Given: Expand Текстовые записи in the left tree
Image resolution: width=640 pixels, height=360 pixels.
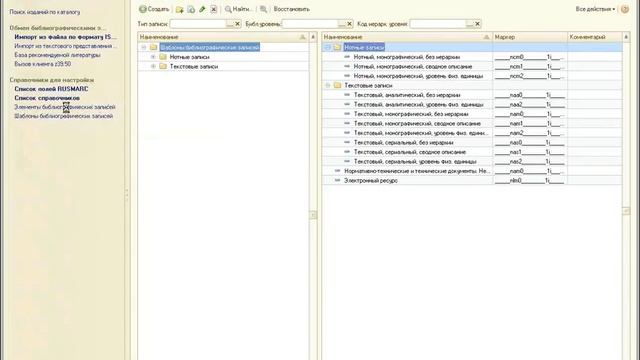Looking at the screenshot, I should [153, 66].
